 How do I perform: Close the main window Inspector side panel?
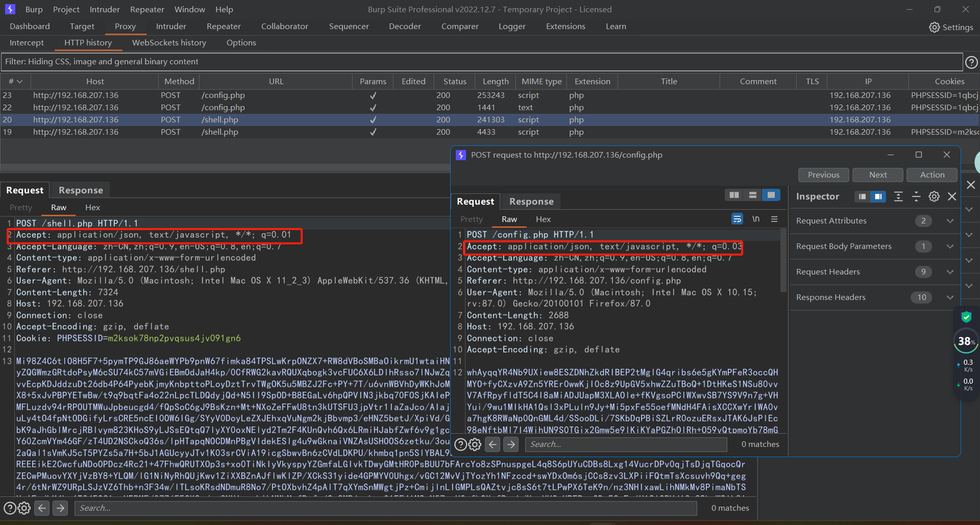click(x=971, y=185)
